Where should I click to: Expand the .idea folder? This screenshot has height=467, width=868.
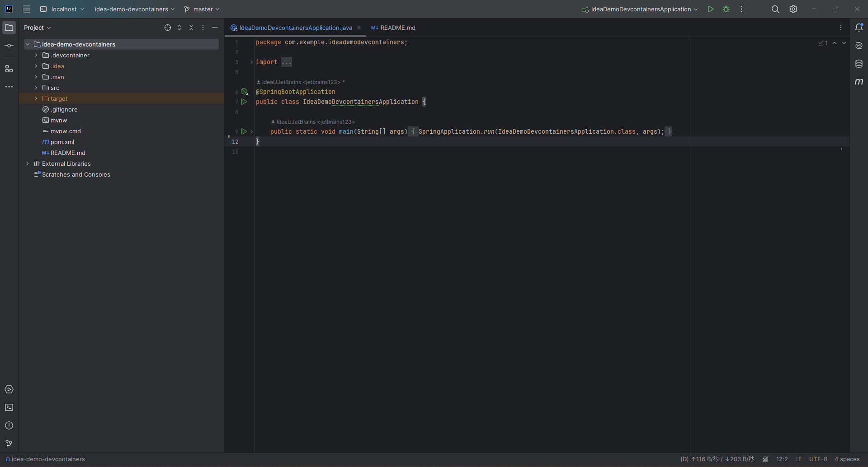tap(36, 66)
